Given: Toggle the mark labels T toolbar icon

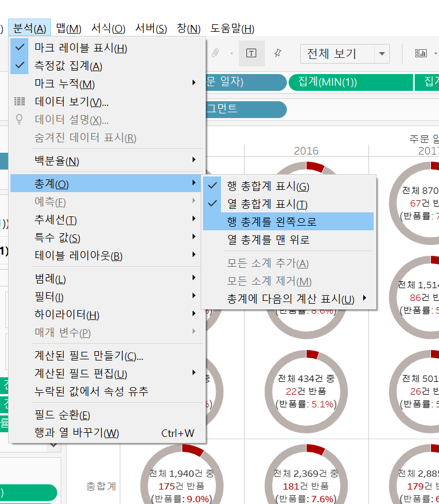Looking at the screenshot, I should 252,53.
